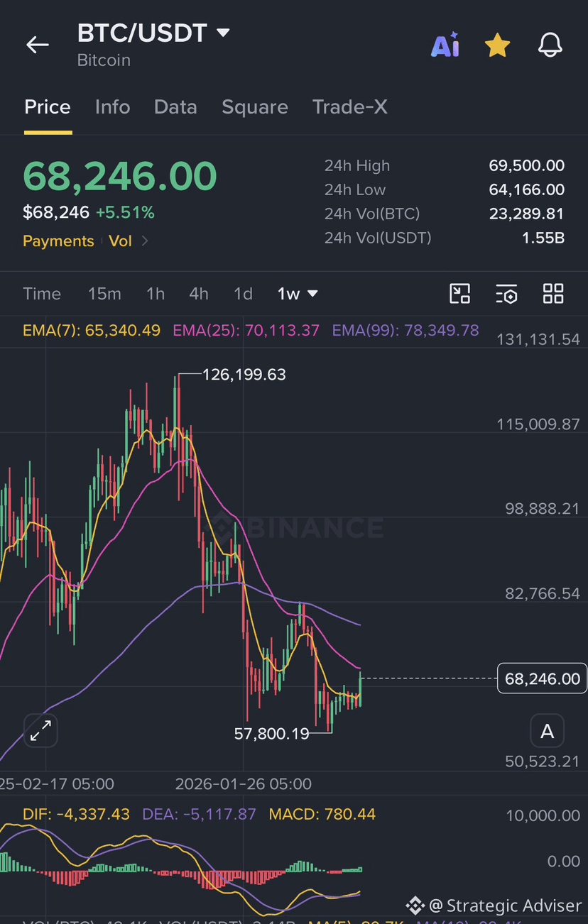Screen dimensions: 588x924
Task: Open the Square tab
Action: tap(255, 106)
